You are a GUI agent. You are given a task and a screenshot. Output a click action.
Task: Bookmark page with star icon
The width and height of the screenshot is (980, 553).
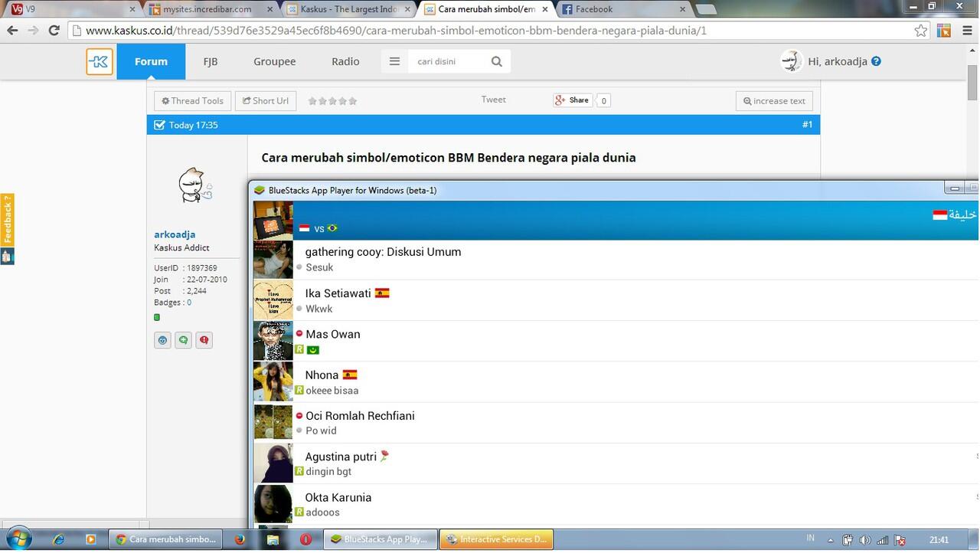pyautogui.click(x=921, y=31)
